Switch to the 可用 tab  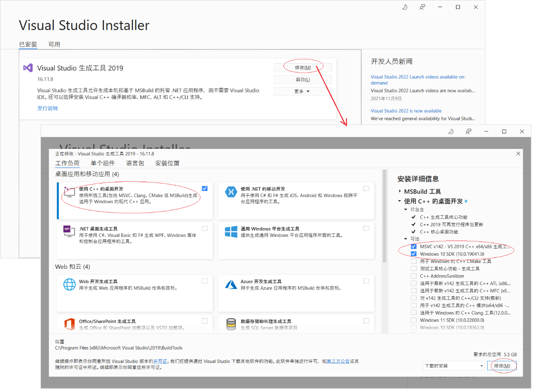pyautogui.click(x=54, y=44)
